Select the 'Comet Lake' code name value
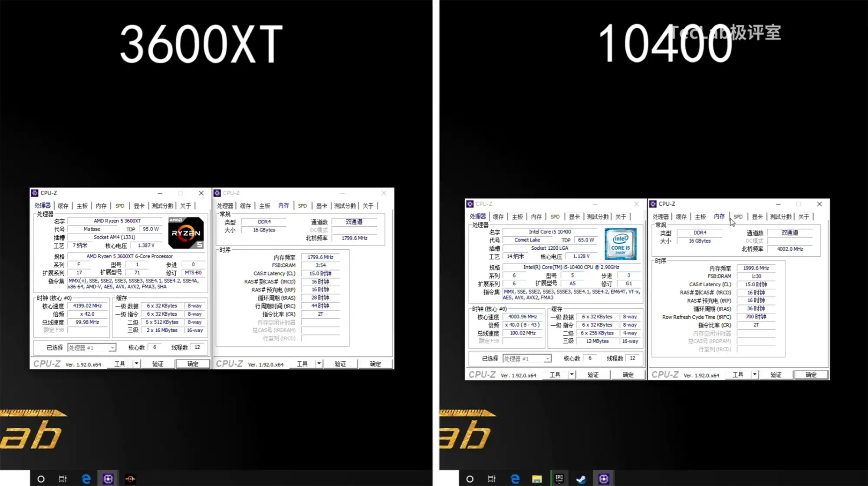This screenshot has height=486, width=868. click(x=527, y=240)
